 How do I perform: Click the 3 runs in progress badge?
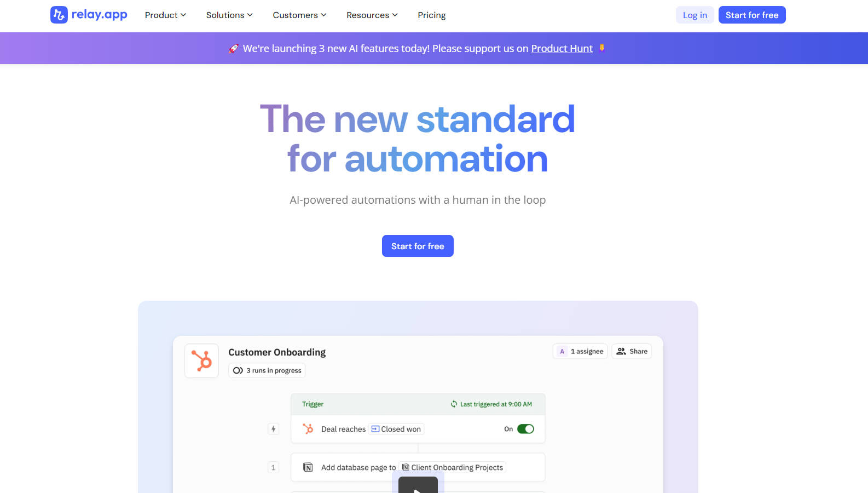click(267, 370)
